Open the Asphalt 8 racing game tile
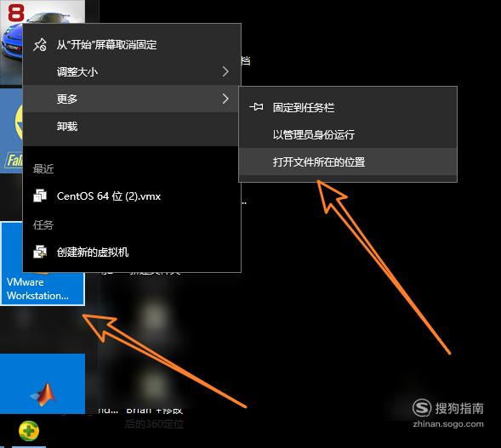501x448 pixels. coord(12,42)
